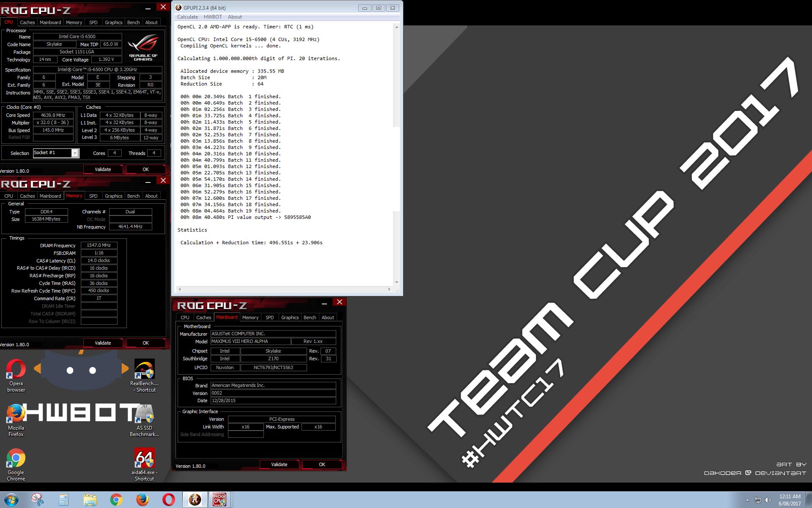Screen dimensions: 812x508
Task: Select Graphics tab in Mainboard CPU-Z window
Action: coord(290,317)
